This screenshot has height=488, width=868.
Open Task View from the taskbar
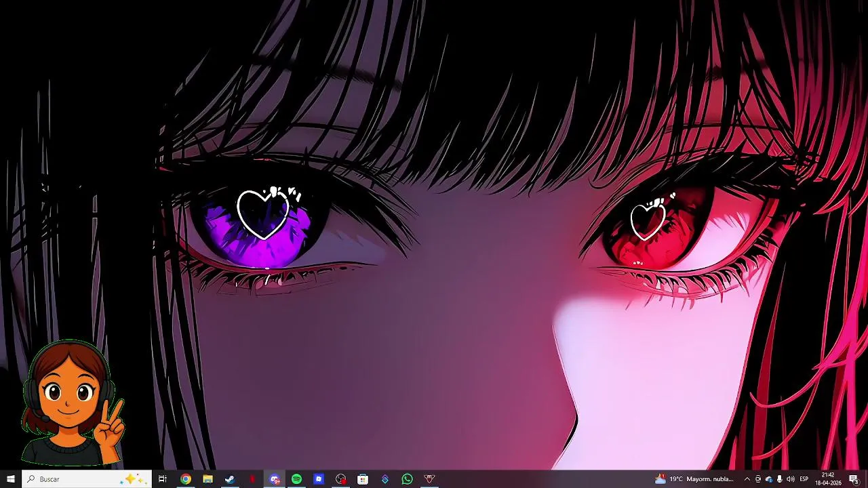click(163, 479)
